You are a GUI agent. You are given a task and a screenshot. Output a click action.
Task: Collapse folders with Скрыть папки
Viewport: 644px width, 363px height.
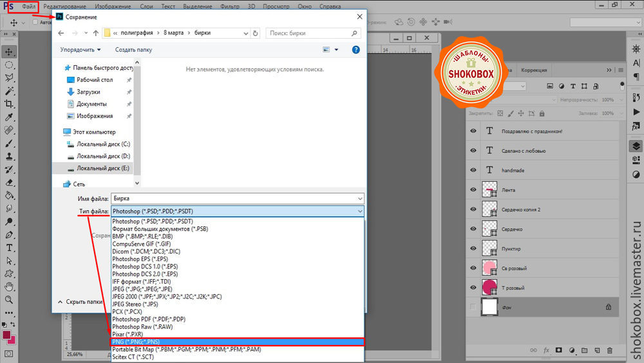coord(80,301)
